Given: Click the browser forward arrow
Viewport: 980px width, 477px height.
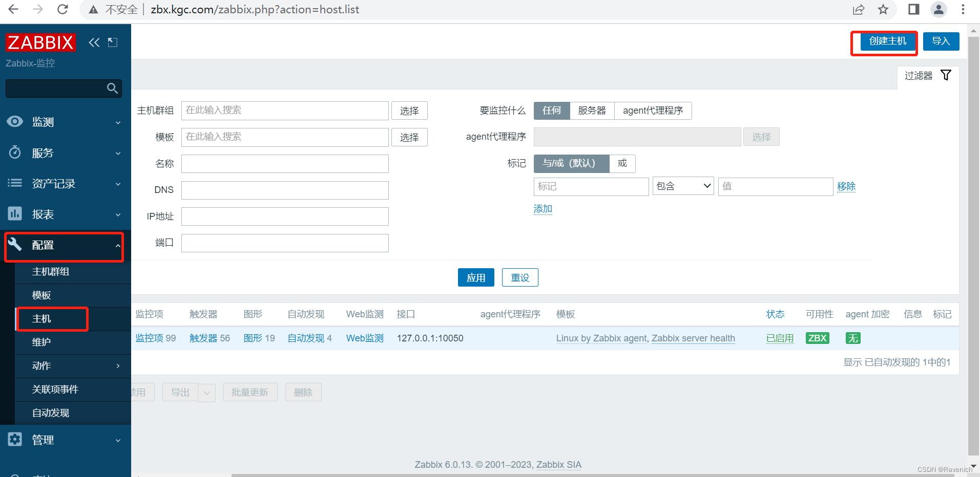Looking at the screenshot, I should click(38, 9).
